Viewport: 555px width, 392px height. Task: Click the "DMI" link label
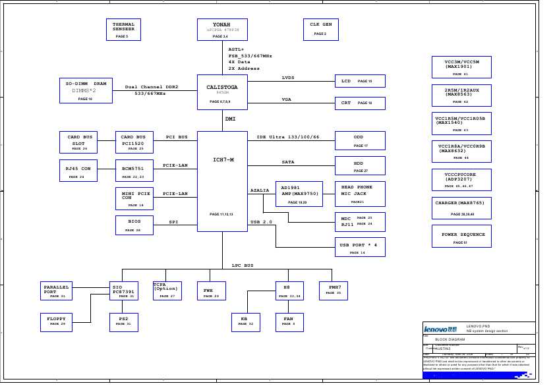point(231,119)
